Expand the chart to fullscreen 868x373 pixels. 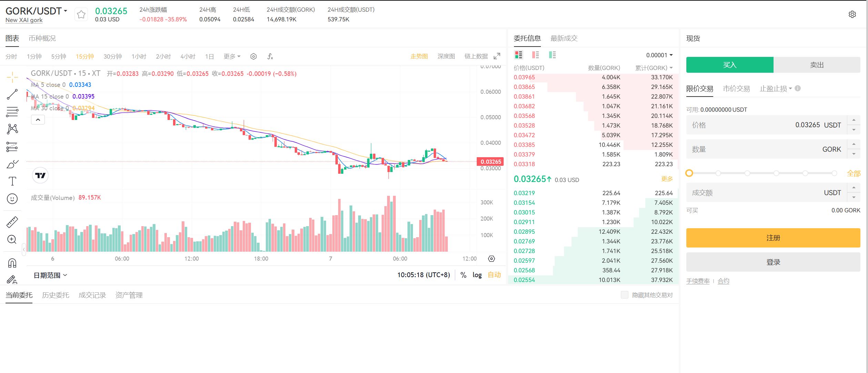(x=497, y=56)
